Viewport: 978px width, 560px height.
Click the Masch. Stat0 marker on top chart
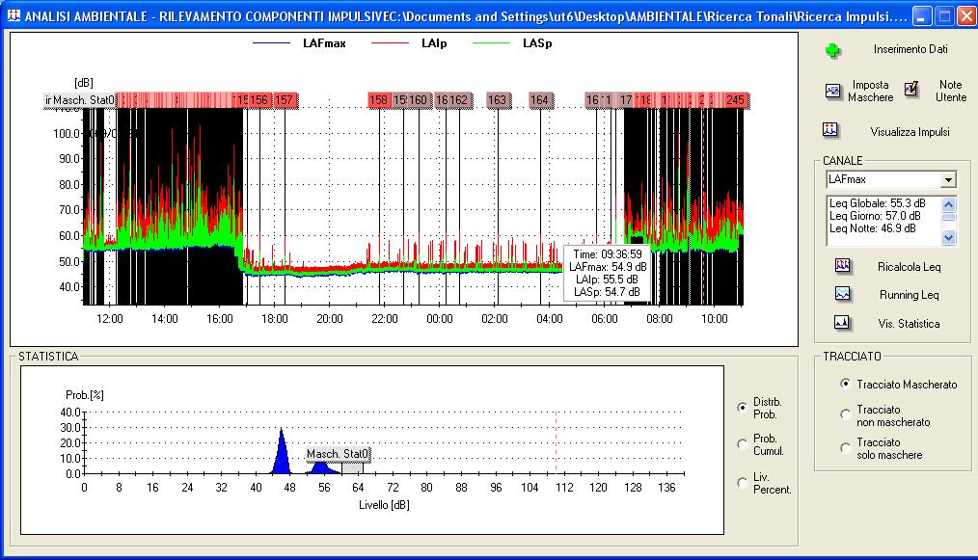tap(80, 100)
